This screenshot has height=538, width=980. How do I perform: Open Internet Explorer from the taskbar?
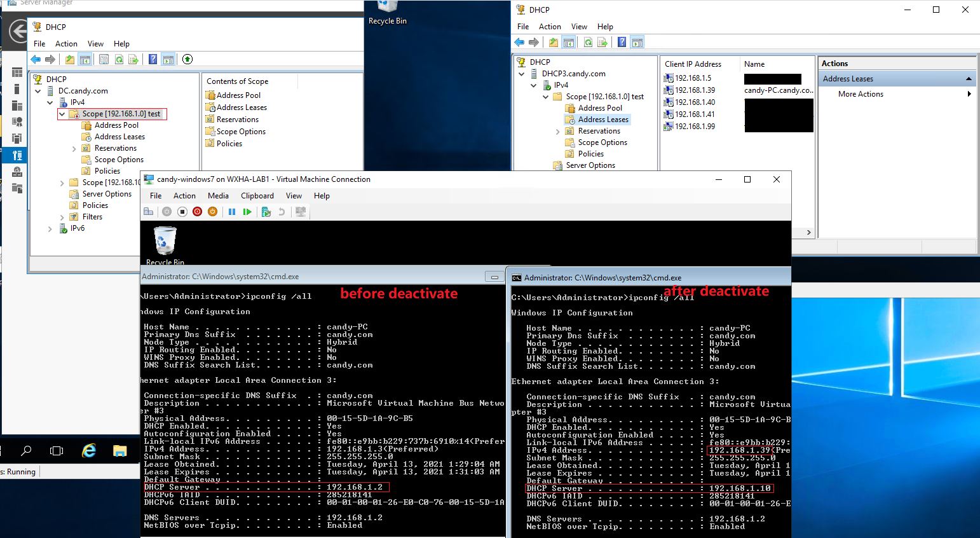(89, 451)
